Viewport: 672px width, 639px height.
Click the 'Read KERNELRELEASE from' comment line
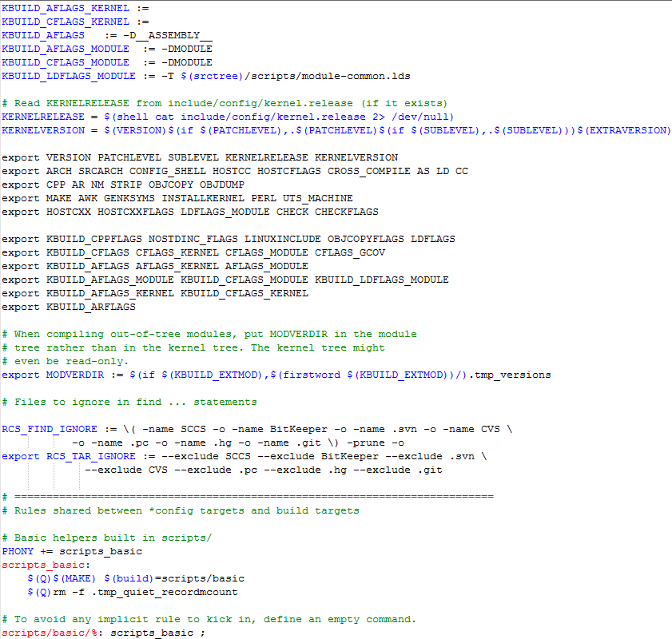coord(225,103)
